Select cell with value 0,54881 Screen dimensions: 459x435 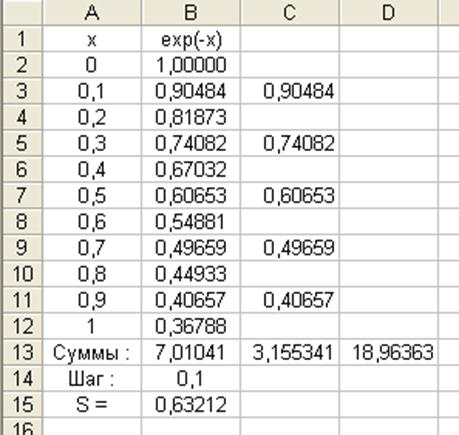191,222
